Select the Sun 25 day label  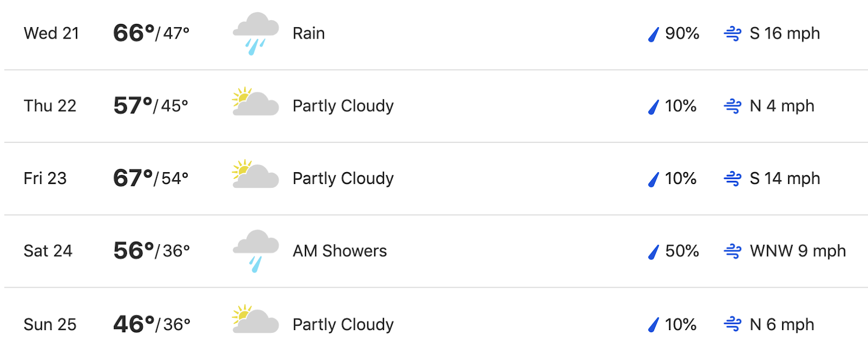(50, 325)
